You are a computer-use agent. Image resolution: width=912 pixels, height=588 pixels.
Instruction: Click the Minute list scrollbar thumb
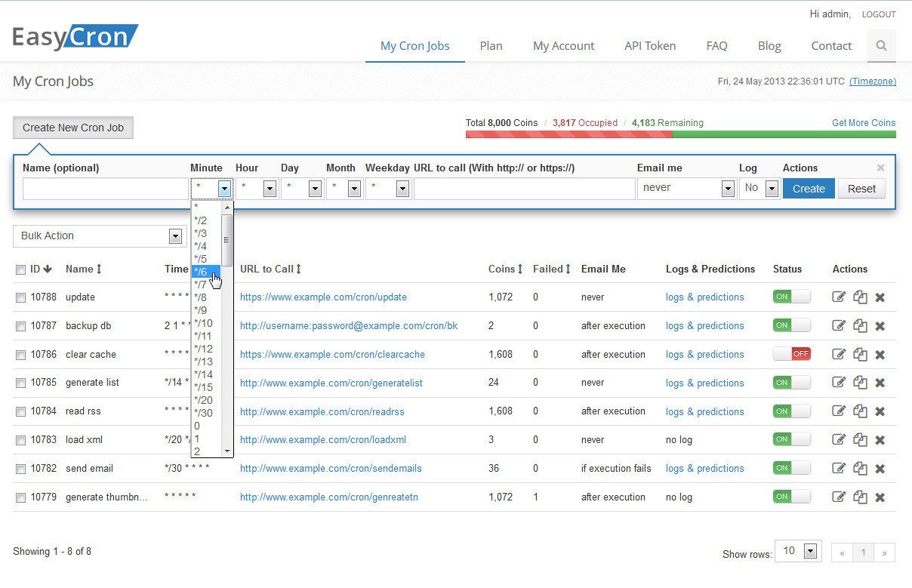226,240
